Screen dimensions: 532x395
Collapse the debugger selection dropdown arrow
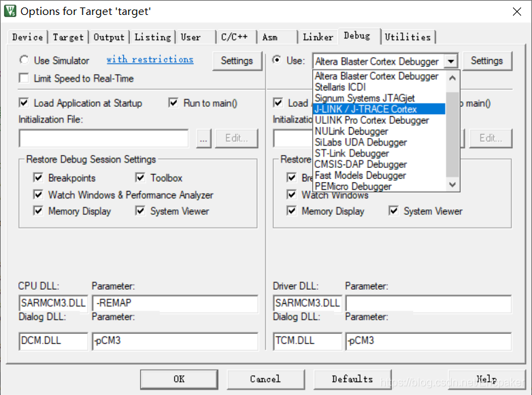click(450, 61)
